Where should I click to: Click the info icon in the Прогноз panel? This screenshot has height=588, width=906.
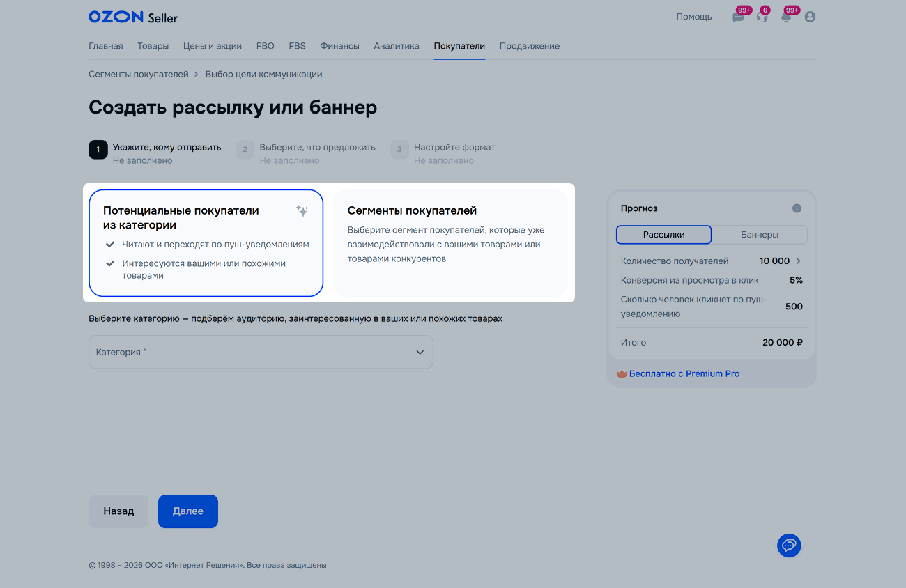pyautogui.click(x=797, y=208)
